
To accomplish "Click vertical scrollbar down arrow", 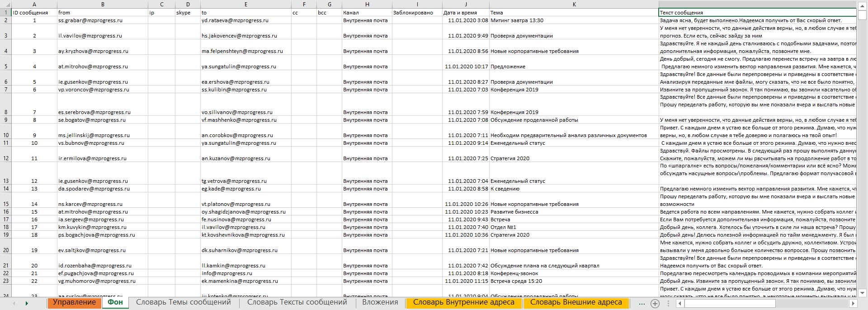I will (862, 293).
